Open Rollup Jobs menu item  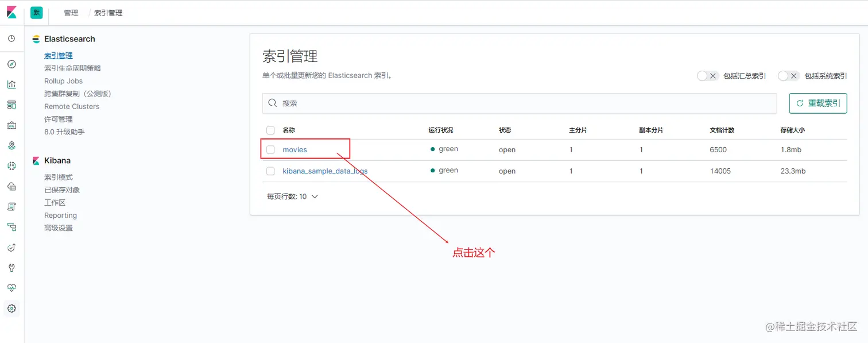point(63,81)
